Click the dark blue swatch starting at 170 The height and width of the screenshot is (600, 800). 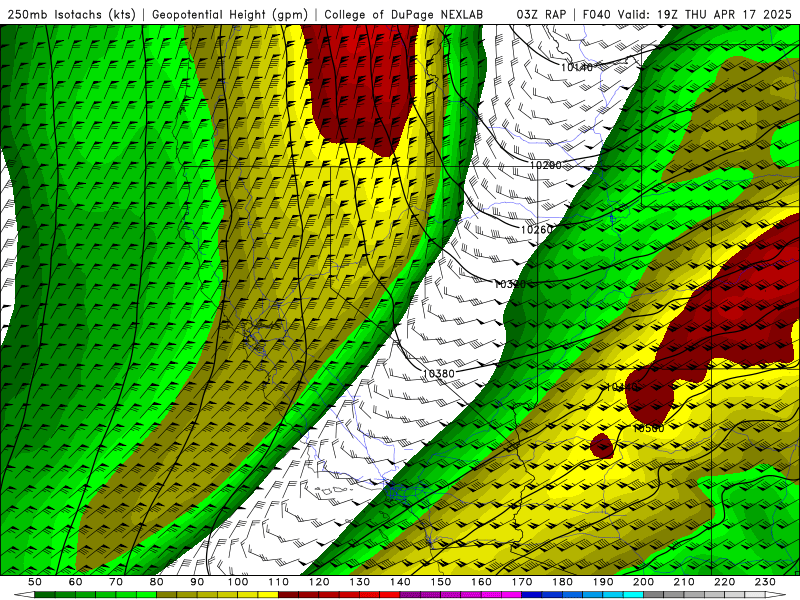[x=532, y=594]
